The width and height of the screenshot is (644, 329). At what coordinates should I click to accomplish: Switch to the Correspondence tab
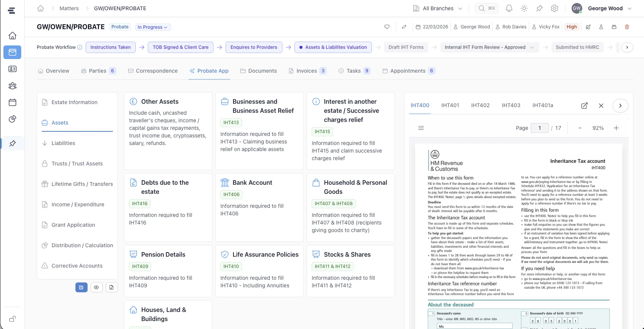[153, 71]
